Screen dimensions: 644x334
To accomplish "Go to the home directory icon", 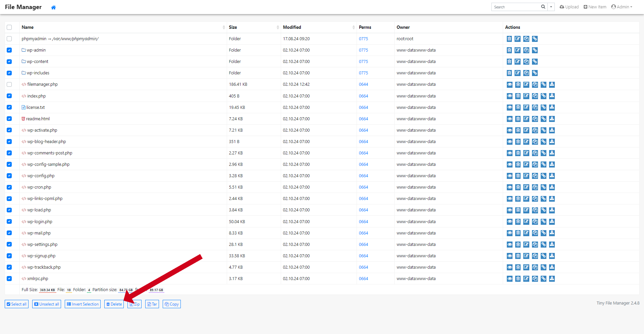I will pyautogui.click(x=53, y=7).
